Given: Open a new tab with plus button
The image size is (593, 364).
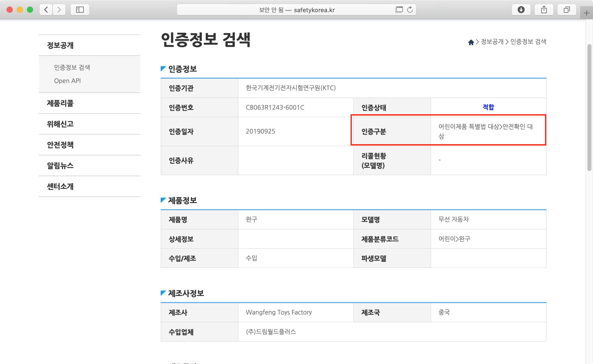Looking at the screenshot, I should click(586, 13).
